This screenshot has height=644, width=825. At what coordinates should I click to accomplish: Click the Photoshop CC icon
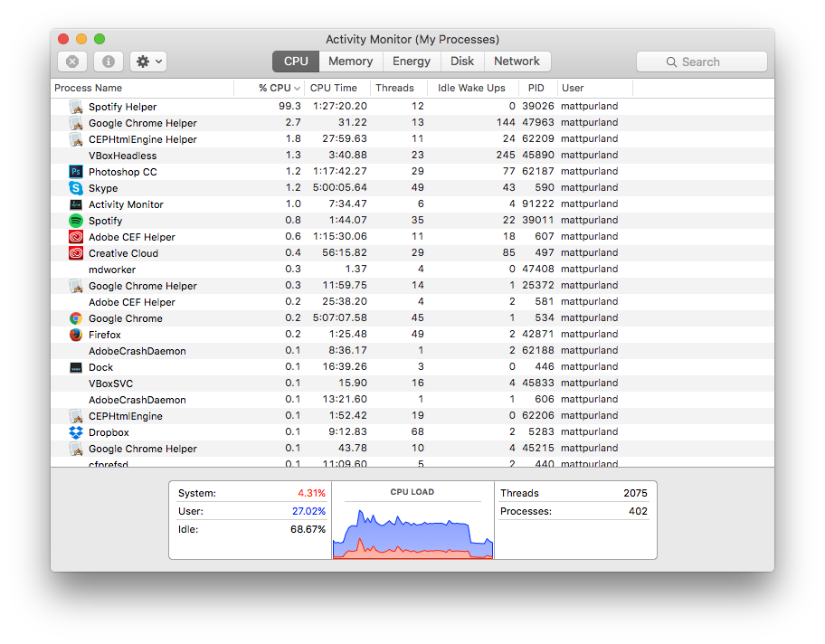pos(76,172)
